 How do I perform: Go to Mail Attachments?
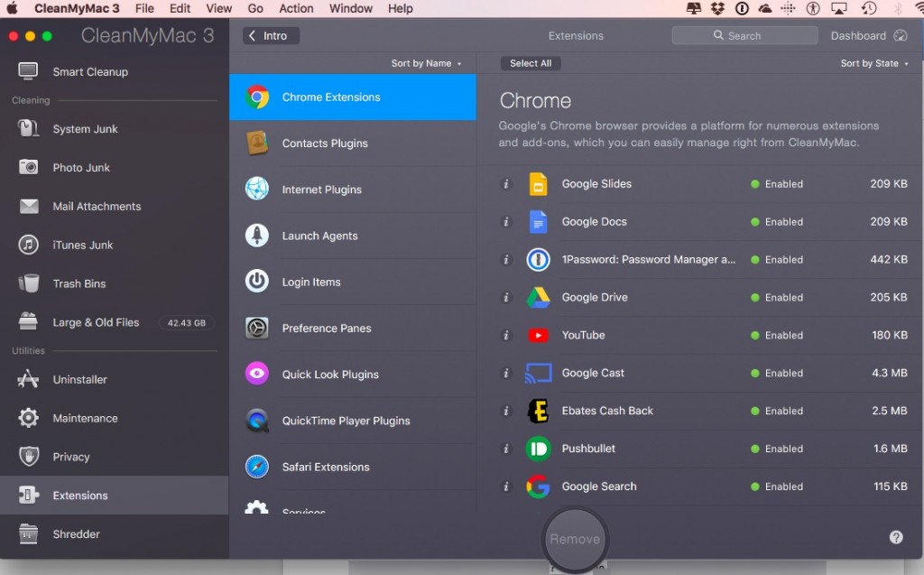coord(115,207)
